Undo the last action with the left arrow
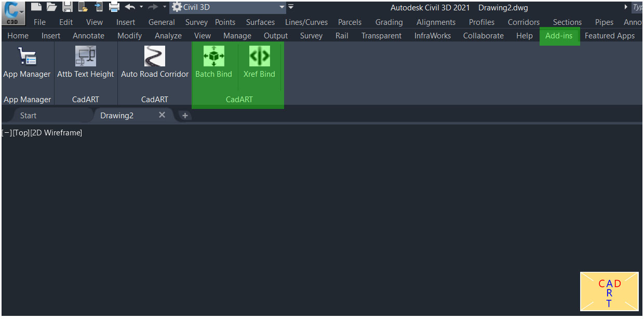 coord(130,7)
